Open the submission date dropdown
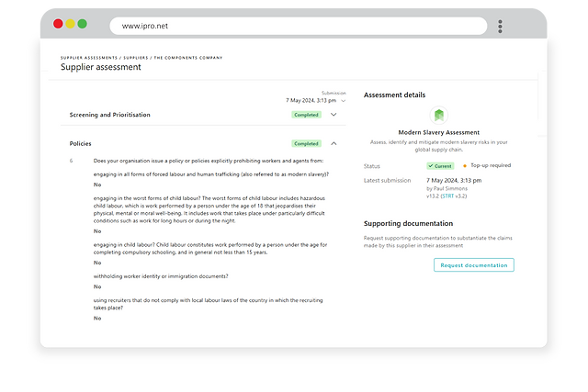This screenshot has height=392, width=588. point(315,100)
